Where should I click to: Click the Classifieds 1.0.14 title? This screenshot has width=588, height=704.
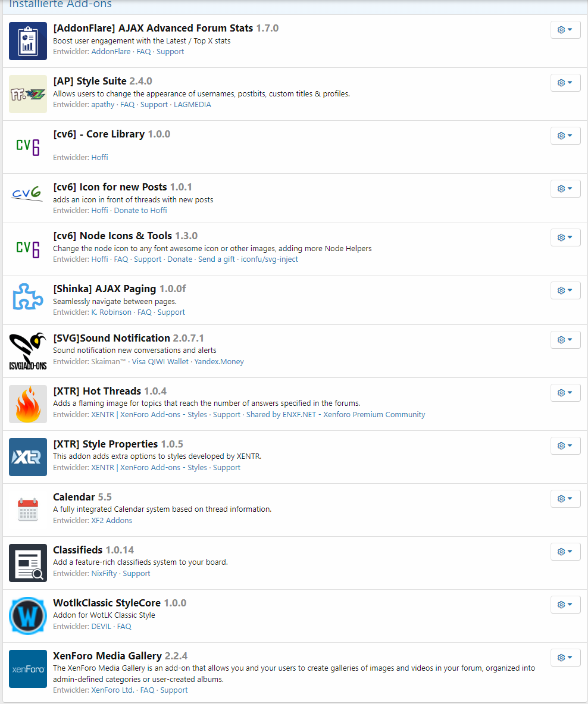93,550
